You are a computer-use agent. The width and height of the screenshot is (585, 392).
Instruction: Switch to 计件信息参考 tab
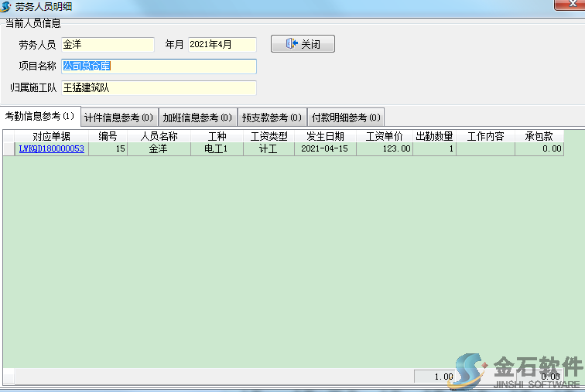click(118, 118)
